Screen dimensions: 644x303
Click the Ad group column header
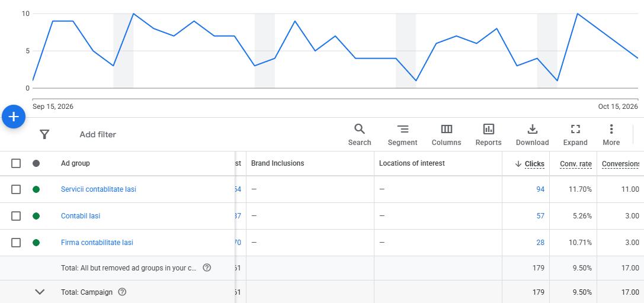click(x=75, y=163)
